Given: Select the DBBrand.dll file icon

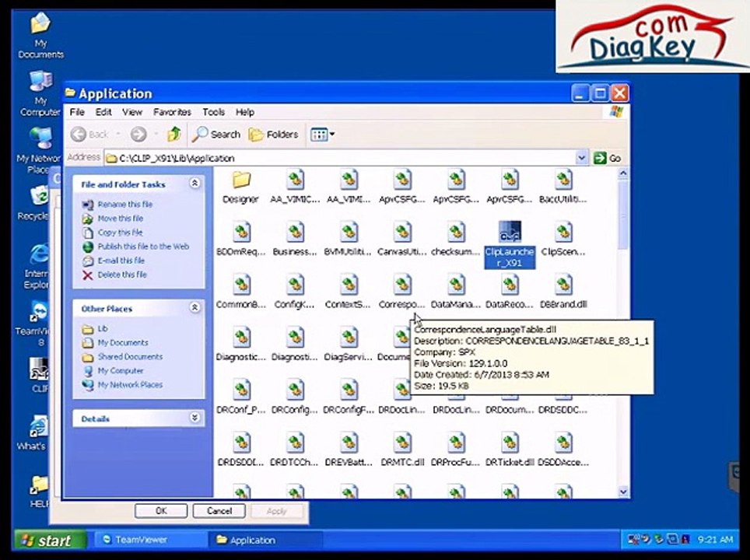Looking at the screenshot, I should (563, 285).
